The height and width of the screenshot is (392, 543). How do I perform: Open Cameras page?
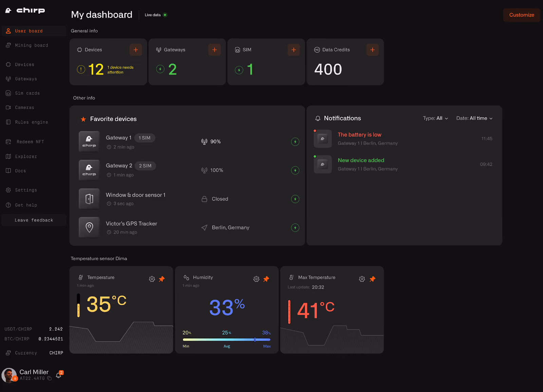[x=34, y=108]
